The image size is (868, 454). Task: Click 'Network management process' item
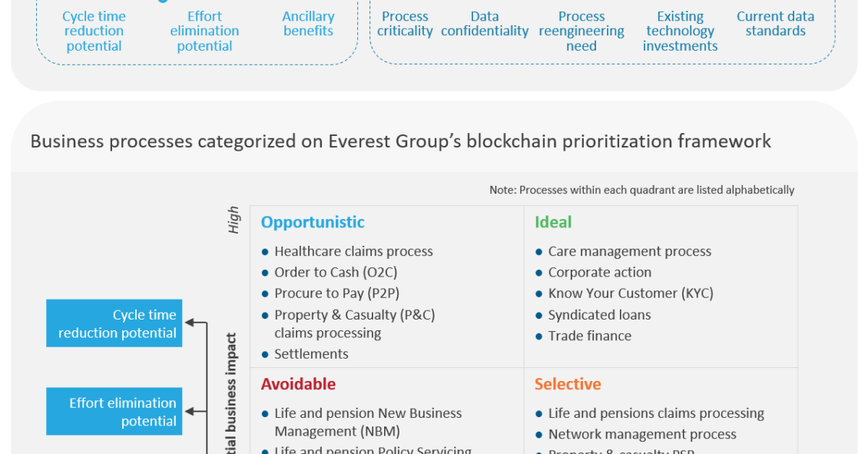tap(642, 434)
